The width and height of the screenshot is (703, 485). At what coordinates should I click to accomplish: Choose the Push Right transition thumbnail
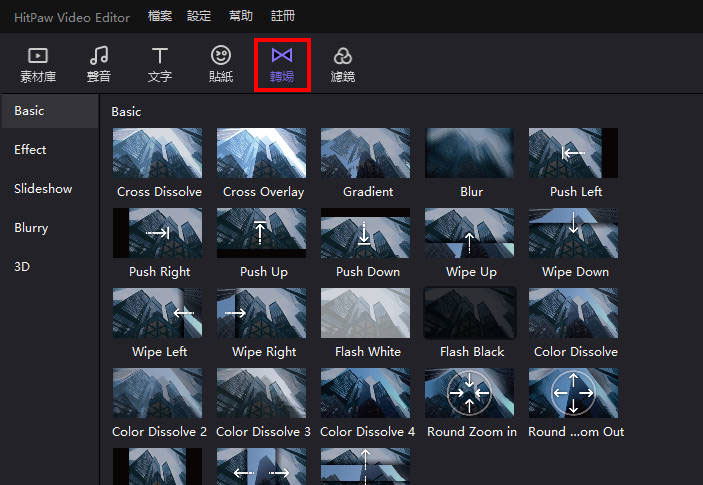tap(157, 233)
